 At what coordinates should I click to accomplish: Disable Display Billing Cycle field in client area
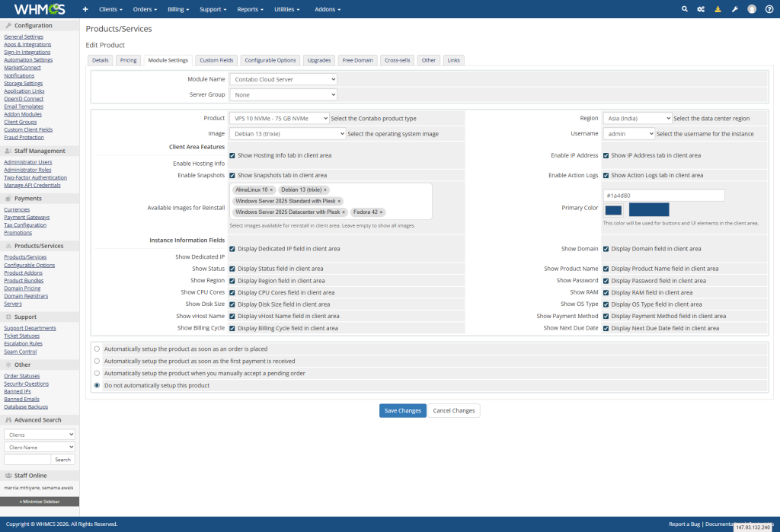click(x=232, y=328)
